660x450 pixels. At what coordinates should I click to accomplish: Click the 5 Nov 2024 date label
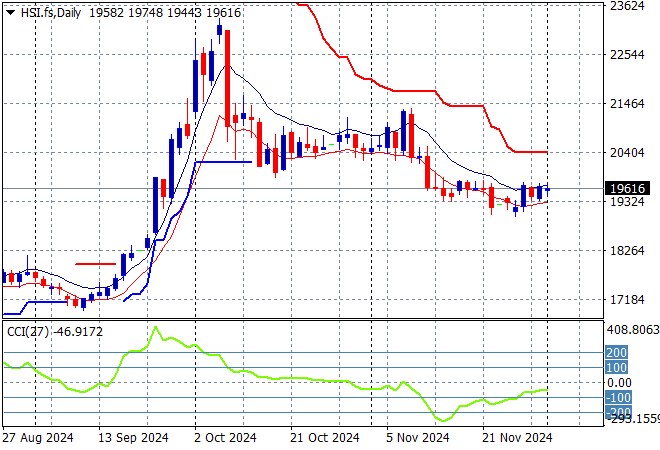point(417,437)
